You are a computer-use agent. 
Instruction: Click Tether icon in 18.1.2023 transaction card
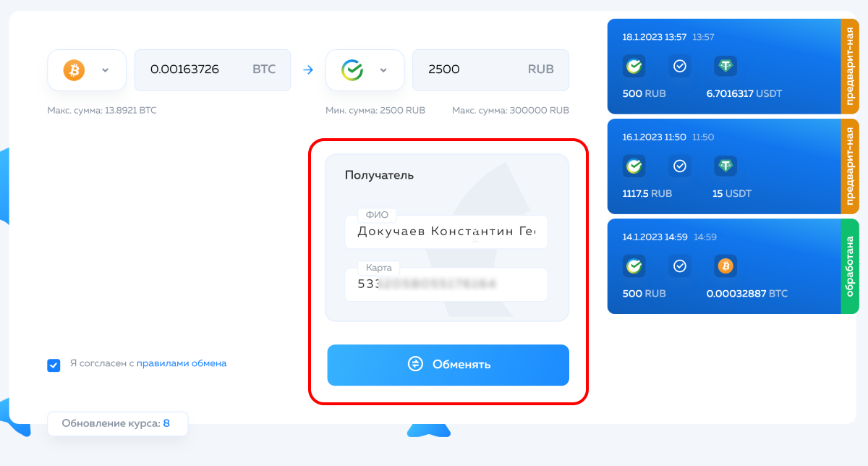coord(725,67)
